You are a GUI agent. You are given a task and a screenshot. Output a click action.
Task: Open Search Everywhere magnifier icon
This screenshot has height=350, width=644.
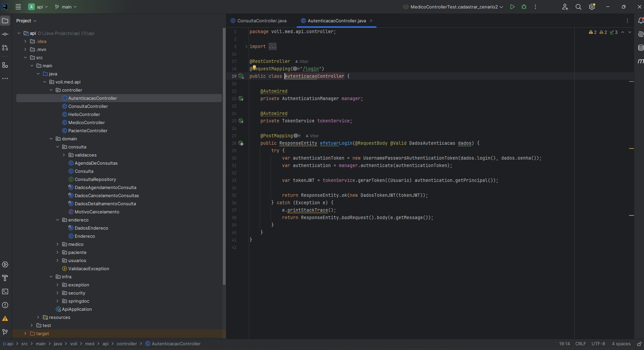pos(578,7)
